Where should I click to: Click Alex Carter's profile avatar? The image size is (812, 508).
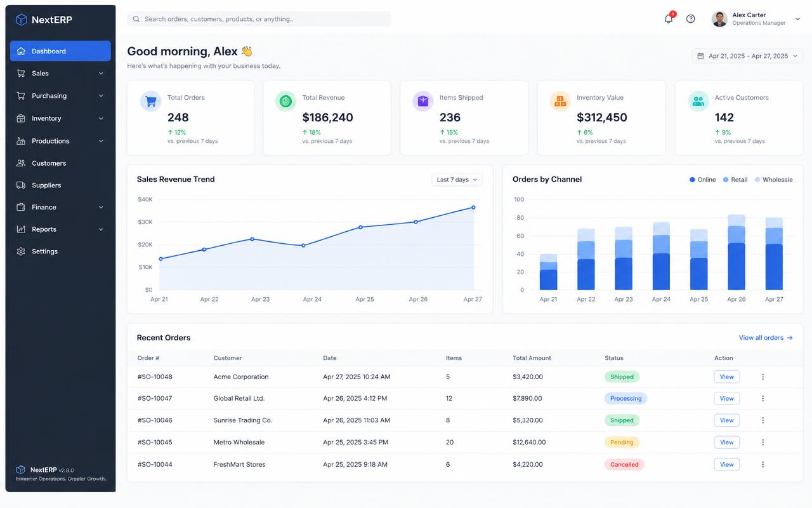coord(719,19)
